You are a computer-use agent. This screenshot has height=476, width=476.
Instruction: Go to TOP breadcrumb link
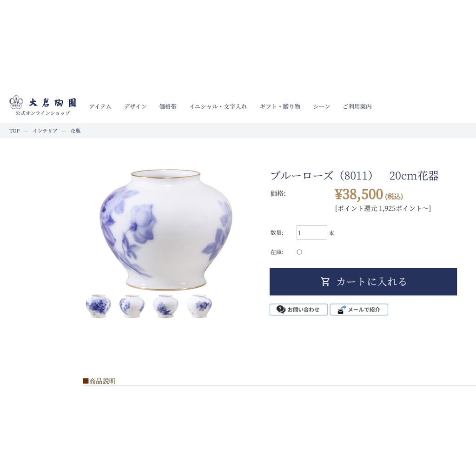14,131
